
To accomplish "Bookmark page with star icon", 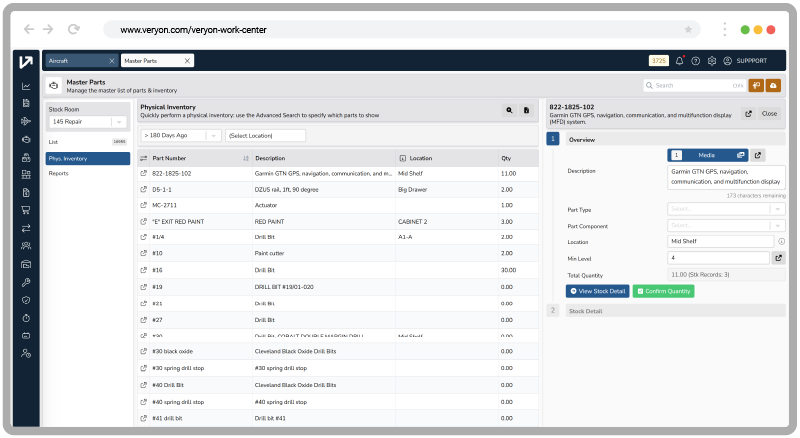I will tap(688, 30).
